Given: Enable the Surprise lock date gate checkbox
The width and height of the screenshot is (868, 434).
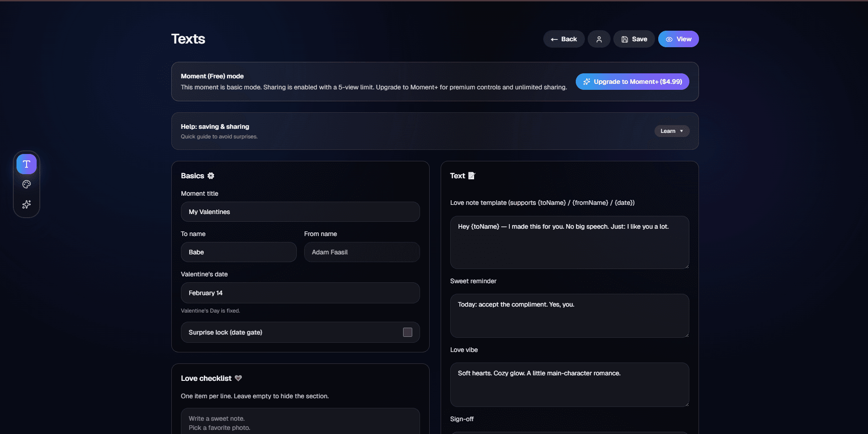Looking at the screenshot, I should click(407, 332).
